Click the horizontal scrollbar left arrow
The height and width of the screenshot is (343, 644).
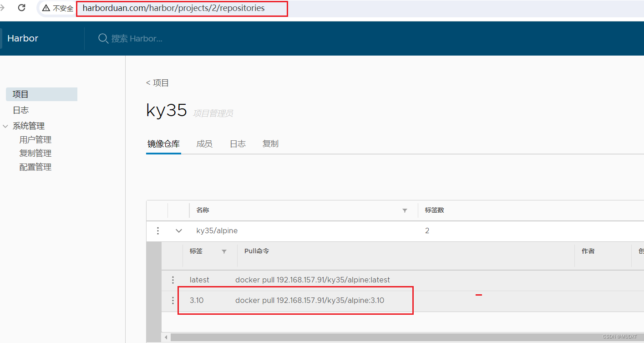point(166,338)
